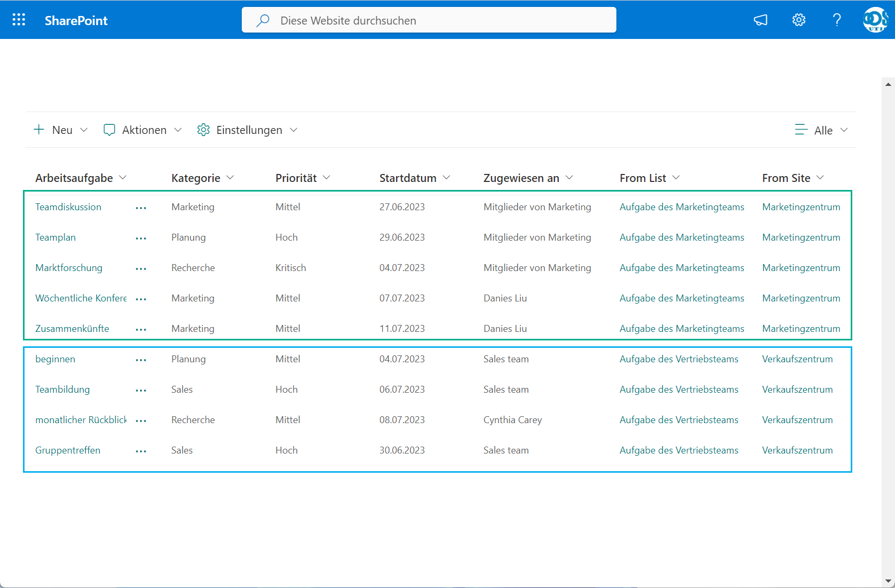Click the Arbeitsaufgabe column header
This screenshot has width=895, height=588.
pos(74,178)
